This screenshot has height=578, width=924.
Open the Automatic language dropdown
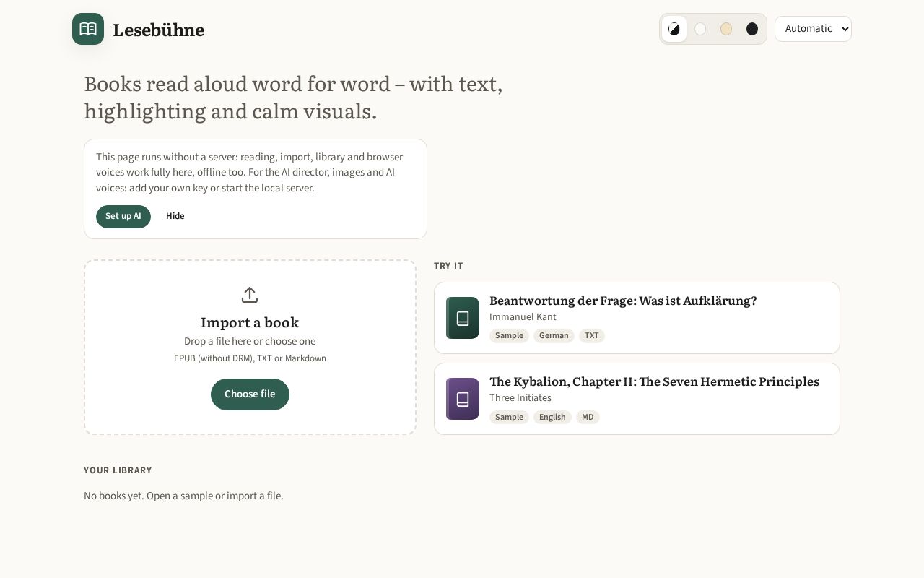813,29
